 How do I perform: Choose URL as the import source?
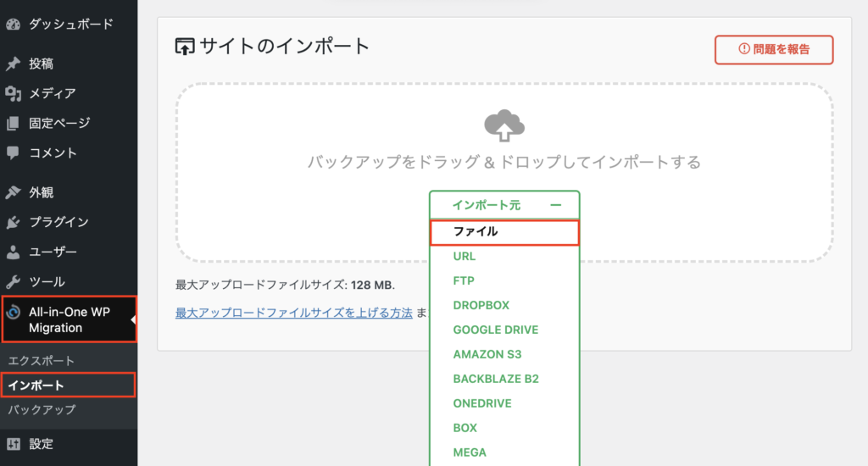pyautogui.click(x=465, y=256)
